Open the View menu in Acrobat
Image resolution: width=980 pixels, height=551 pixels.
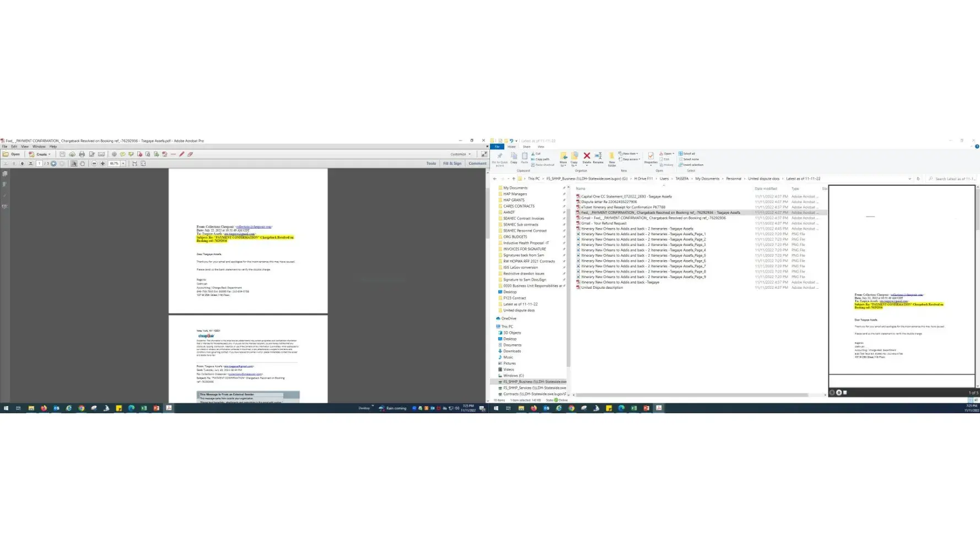pos(25,147)
